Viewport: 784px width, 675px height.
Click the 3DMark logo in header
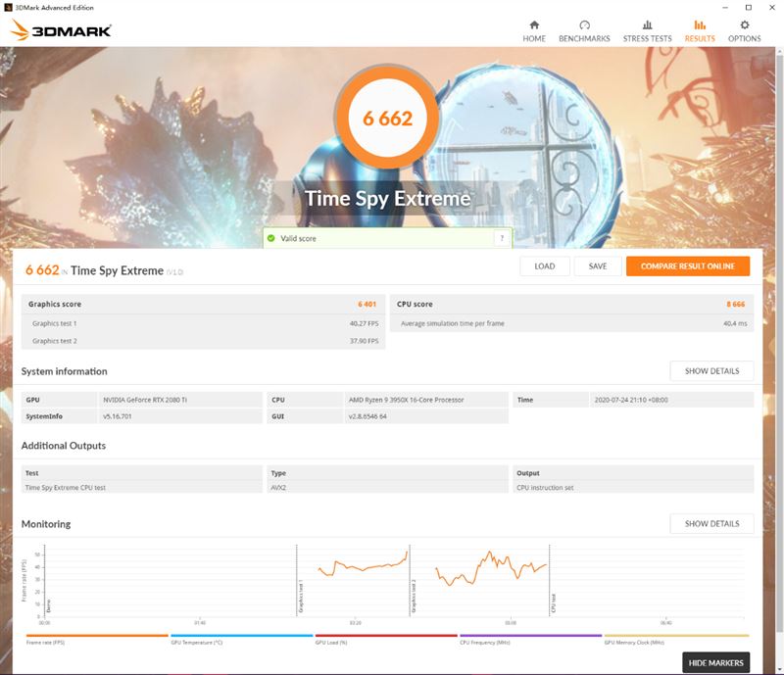[61, 30]
